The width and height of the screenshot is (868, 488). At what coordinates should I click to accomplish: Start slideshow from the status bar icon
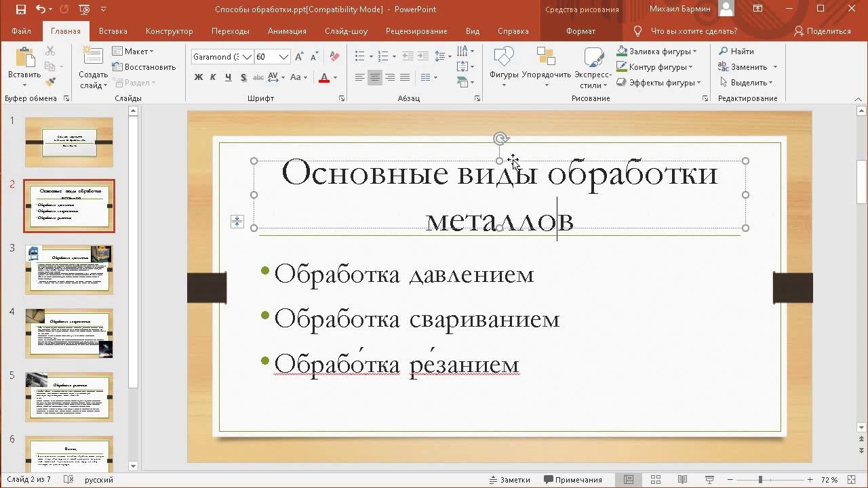[710, 480]
